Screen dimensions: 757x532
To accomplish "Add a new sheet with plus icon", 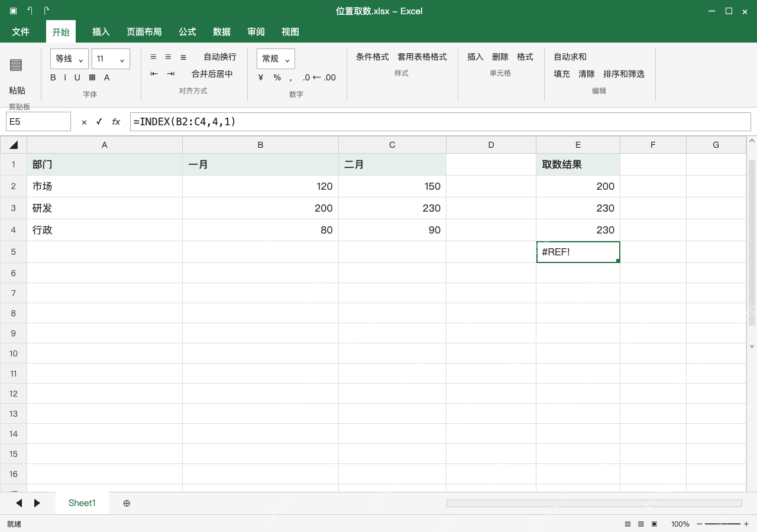I will coord(127,503).
